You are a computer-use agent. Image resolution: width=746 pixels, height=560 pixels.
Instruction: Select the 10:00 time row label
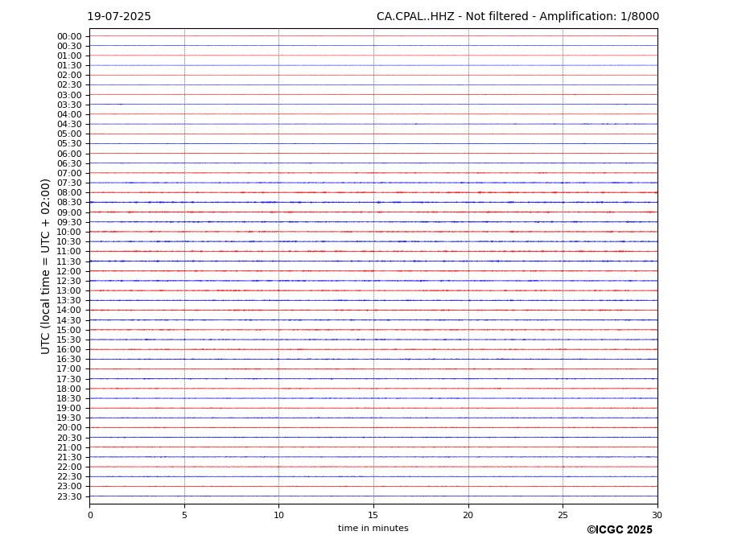(69, 233)
